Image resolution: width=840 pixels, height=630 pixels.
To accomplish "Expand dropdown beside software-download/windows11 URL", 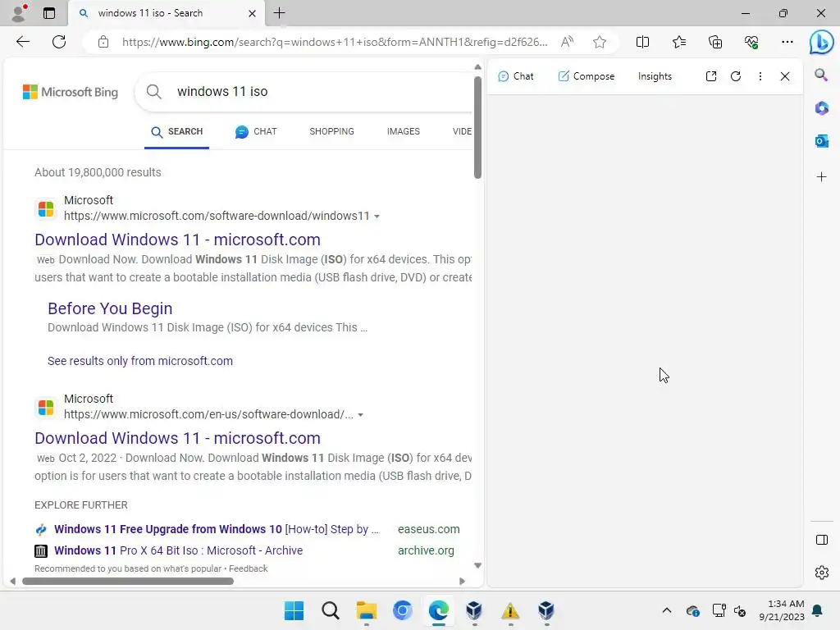I will pos(377,217).
